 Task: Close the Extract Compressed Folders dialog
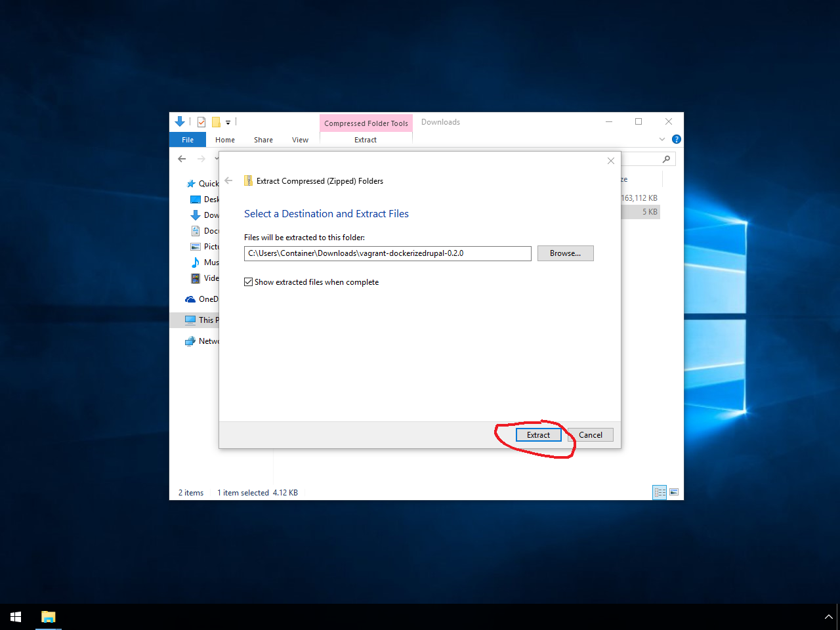pos(611,161)
